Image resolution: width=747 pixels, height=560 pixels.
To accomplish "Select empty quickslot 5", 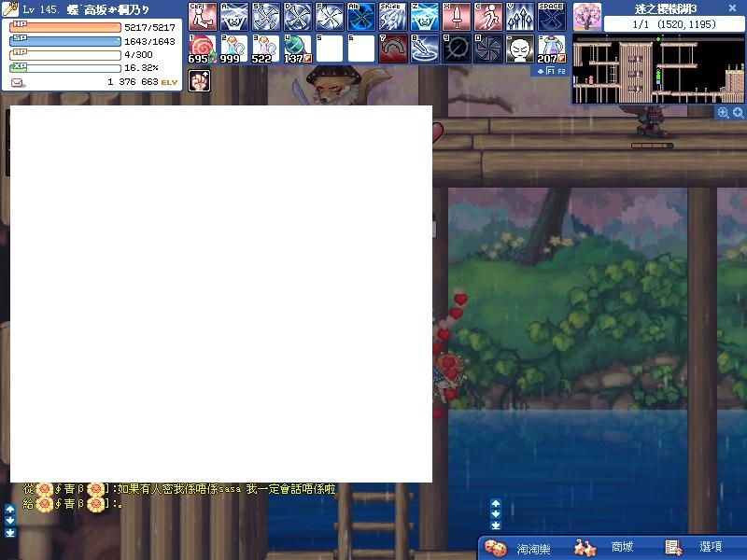I will (330, 49).
